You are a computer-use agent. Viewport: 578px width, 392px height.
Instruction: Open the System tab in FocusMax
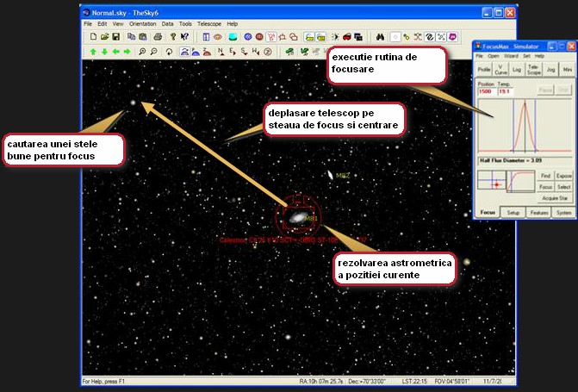[563, 211]
